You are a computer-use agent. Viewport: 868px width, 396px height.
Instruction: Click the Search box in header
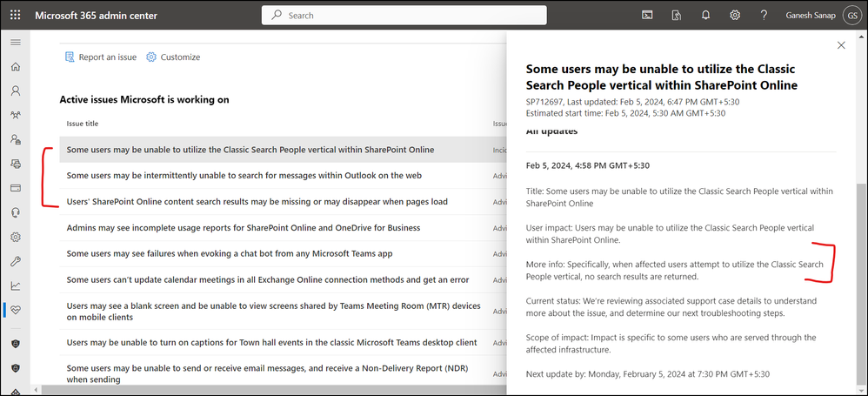(404, 15)
